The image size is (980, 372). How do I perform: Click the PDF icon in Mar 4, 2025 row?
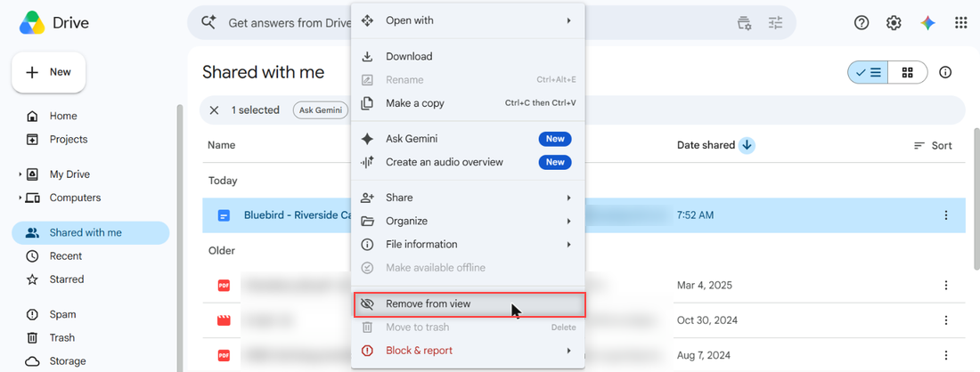pos(224,286)
